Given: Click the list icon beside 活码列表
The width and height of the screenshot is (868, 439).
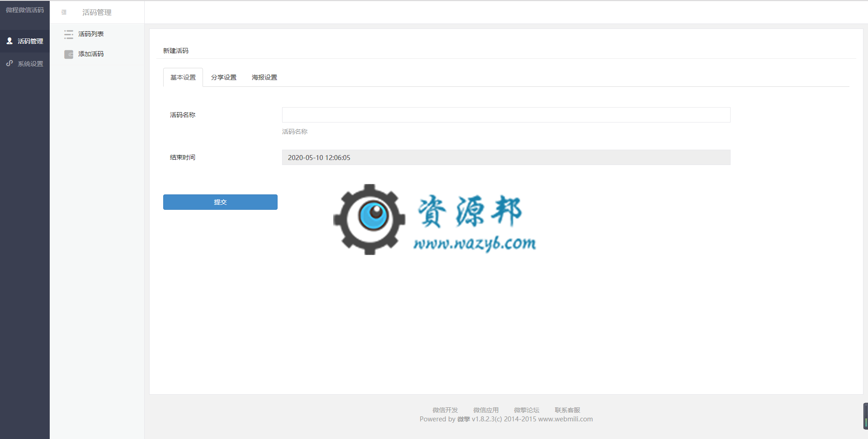Looking at the screenshot, I should coord(69,34).
